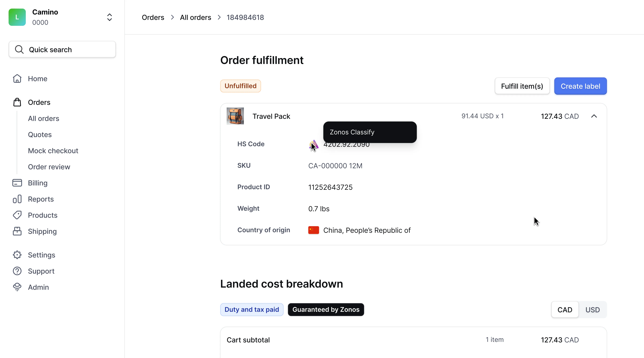Click the Reports bar chart icon
The image size is (644, 358).
17,199
